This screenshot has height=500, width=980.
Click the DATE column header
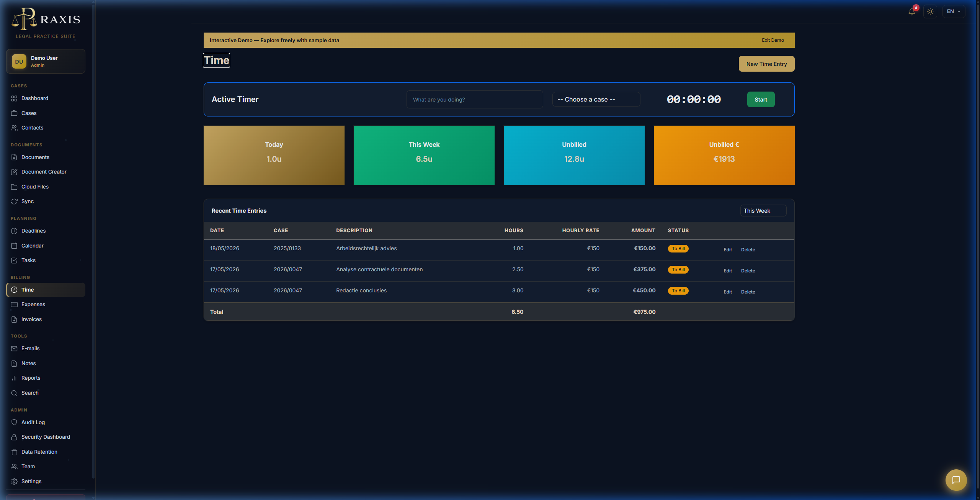pyautogui.click(x=217, y=231)
